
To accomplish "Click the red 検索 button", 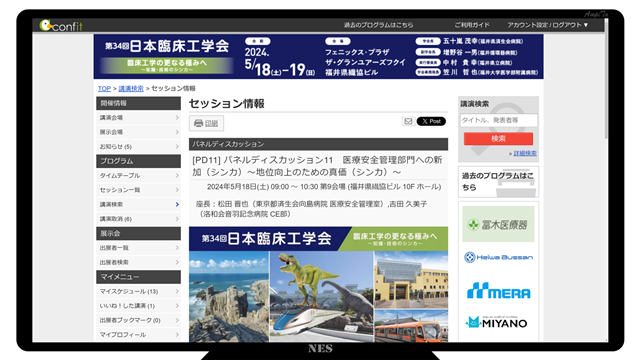I will tap(498, 139).
